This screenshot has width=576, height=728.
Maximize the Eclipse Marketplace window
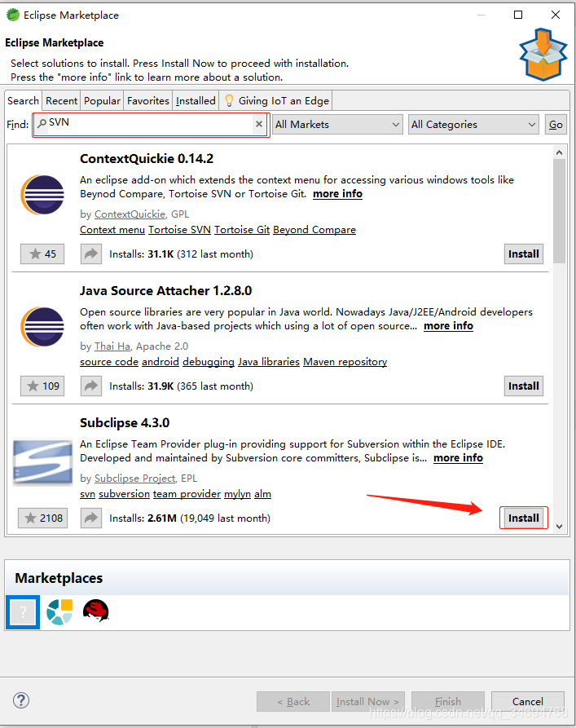click(518, 15)
